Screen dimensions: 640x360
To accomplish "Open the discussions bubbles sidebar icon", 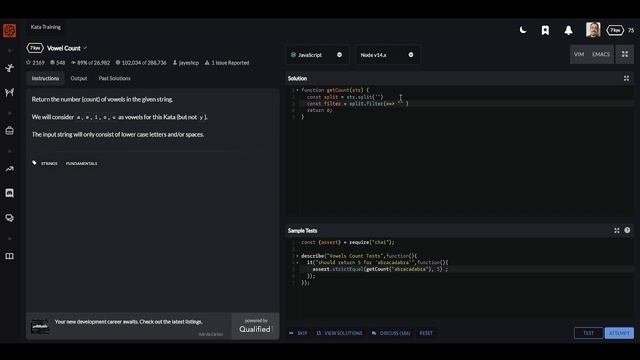I will [9, 218].
